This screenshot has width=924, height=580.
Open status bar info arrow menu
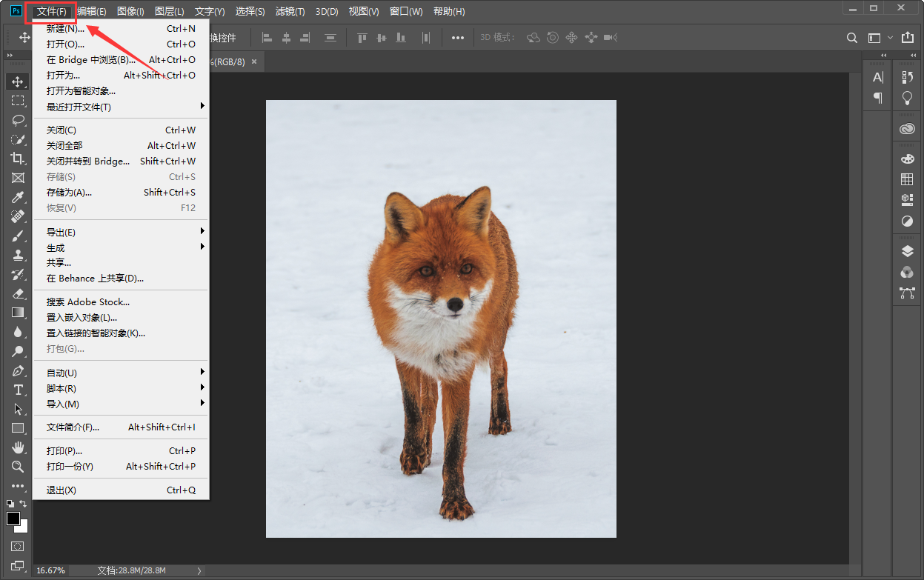pyautogui.click(x=199, y=571)
